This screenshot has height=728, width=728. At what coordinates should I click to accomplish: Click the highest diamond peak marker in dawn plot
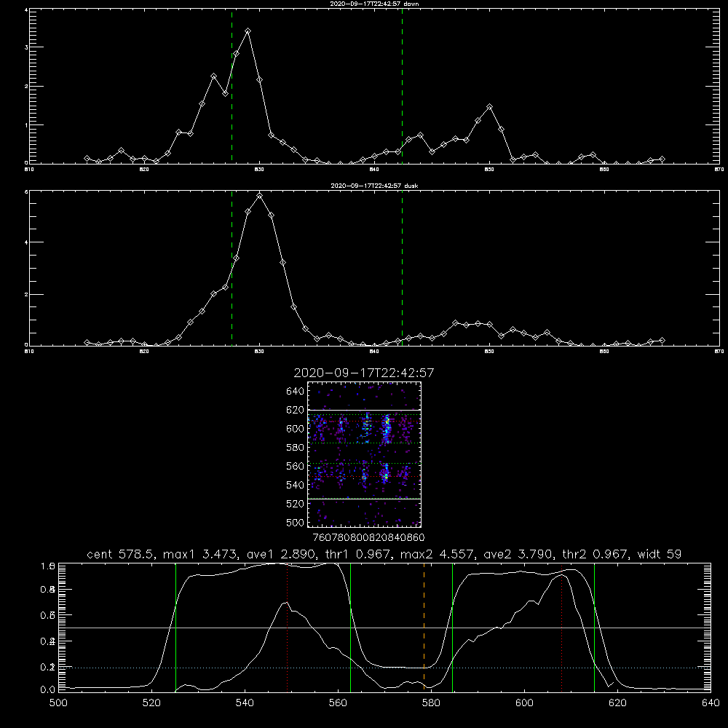(248, 31)
